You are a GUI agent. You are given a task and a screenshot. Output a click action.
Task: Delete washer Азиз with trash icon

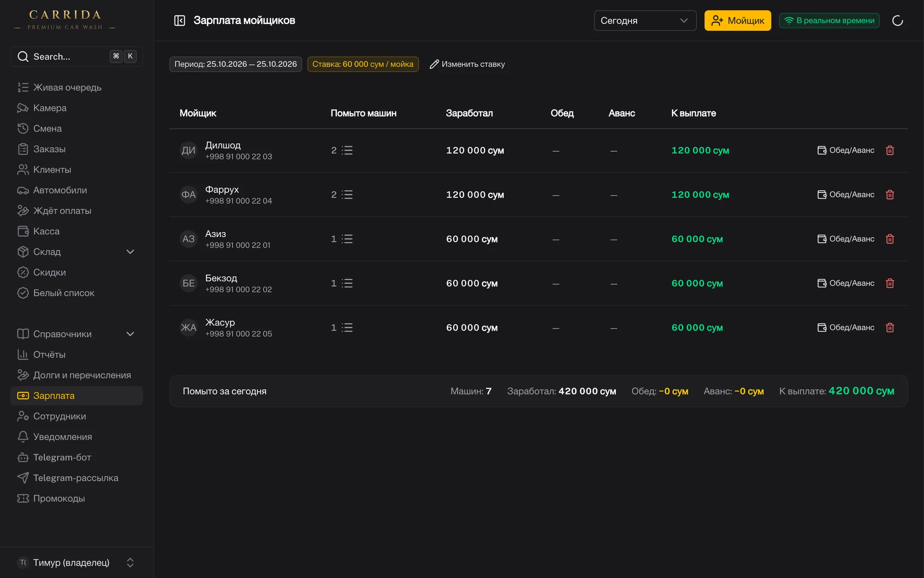click(890, 239)
